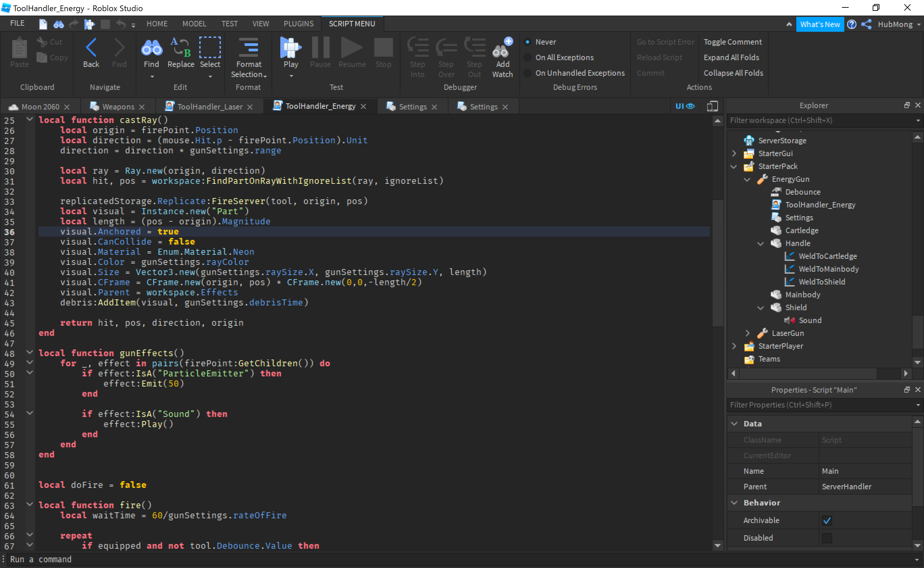Enable the Disabled property checkbox
This screenshot has height=568, width=924.
(827, 538)
